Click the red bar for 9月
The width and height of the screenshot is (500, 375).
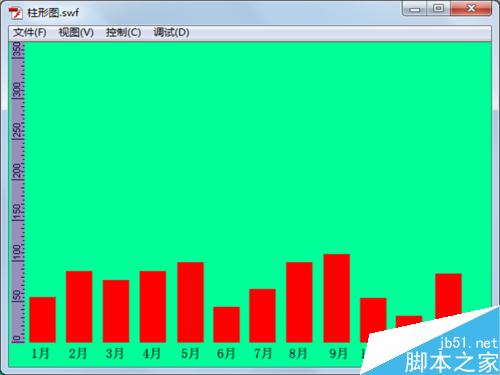[336, 298]
